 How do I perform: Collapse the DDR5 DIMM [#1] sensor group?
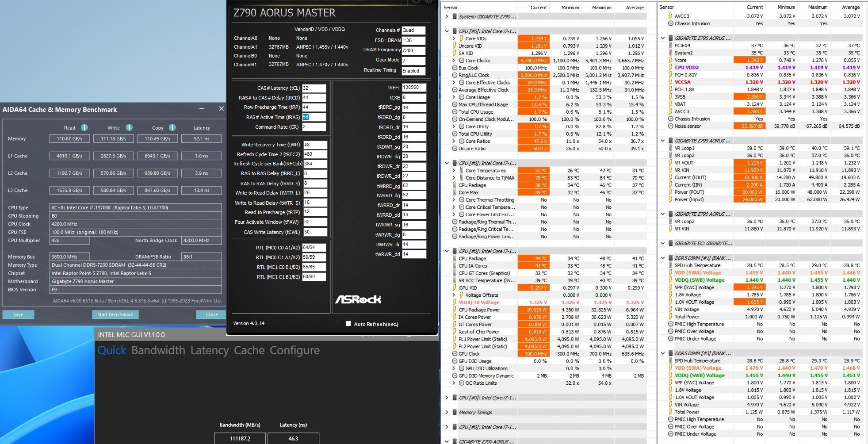point(663,258)
